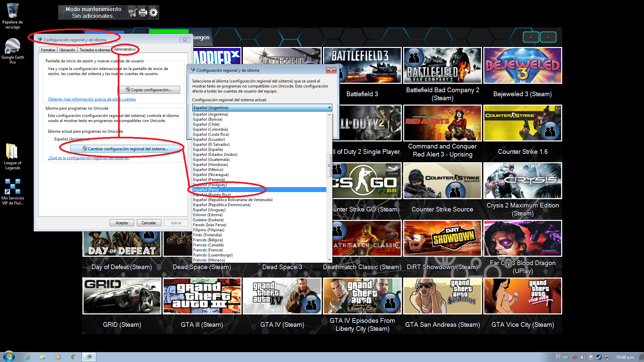Select Español (Uruguay) in locale list
The image size is (644, 362).
tap(260, 210)
